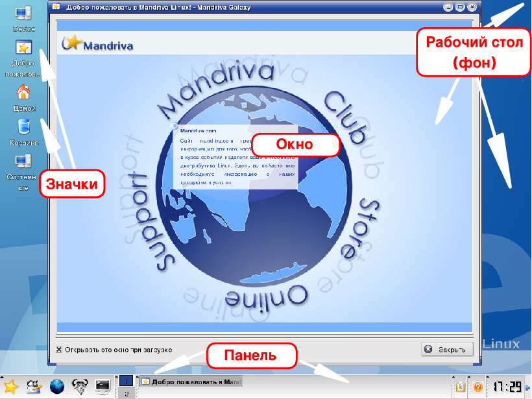Launch the GNU head panel icon
The width and height of the screenshot is (532, 399).
[80, 387]
